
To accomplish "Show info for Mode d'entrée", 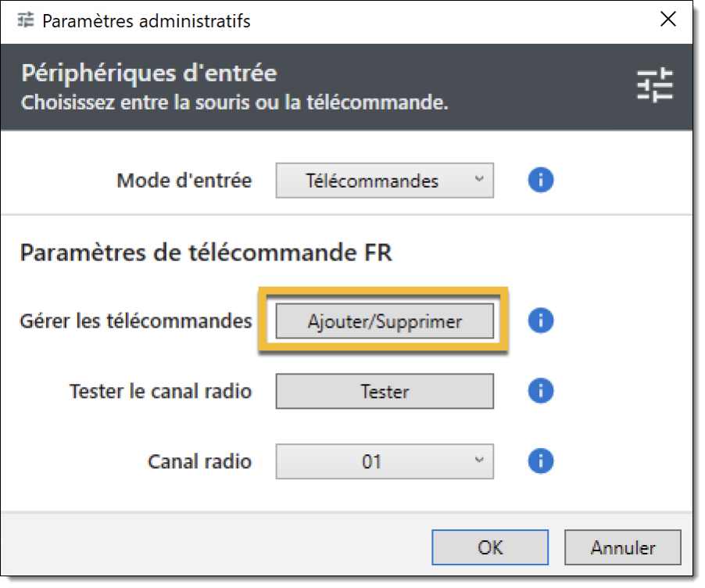I will [540, 181].
